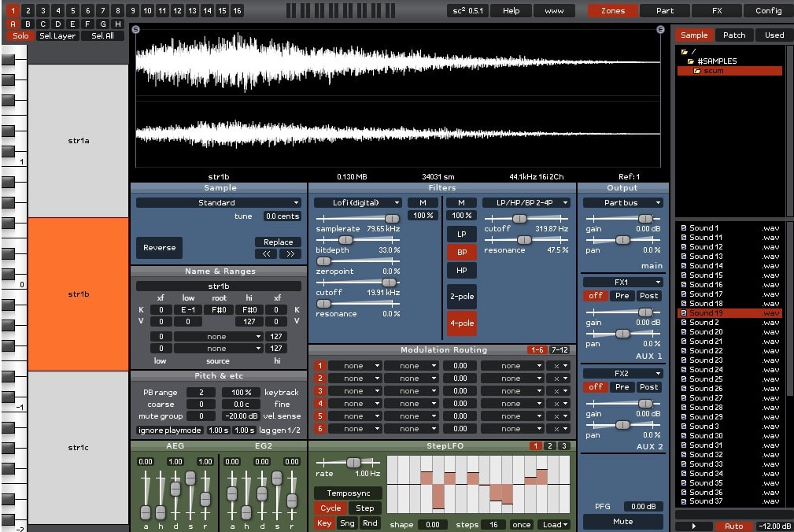Click the previous sample arrow icon

pyautogui.click(x=267, y=253)
